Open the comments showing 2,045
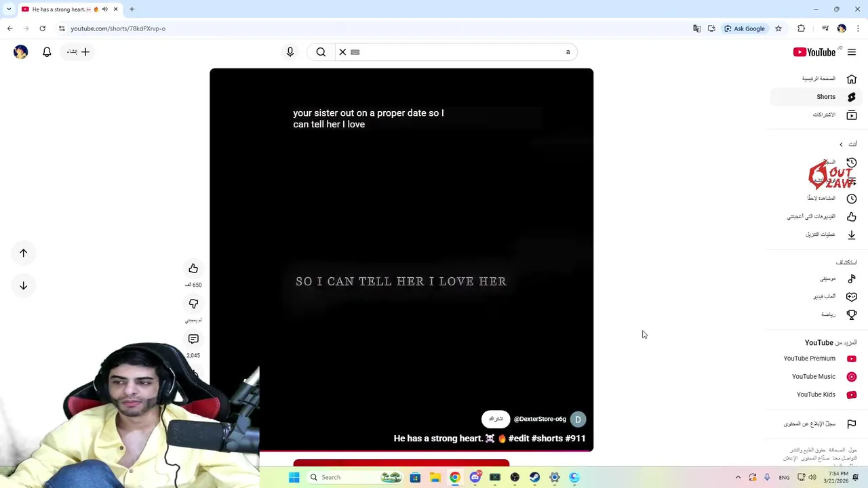The height and width of the screenshot is (488, 868). 193,339
